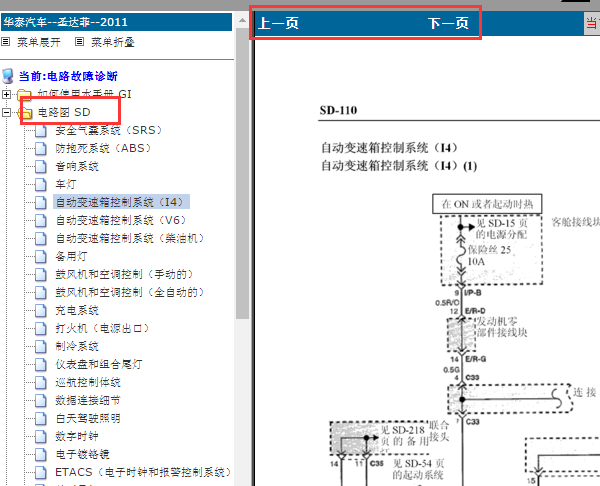Screen dimensions: 600x486
Task: Open ETACS（电子时钟和报警控制系统） page
Action: (x=143, y=472)
